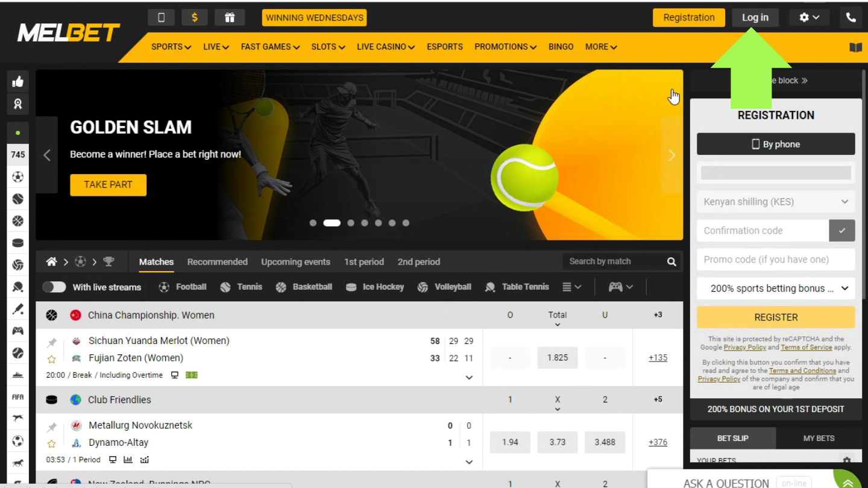This screenshot has height=488, width=868.
Task: Open the Kenyan shilling currency dropdown
Action: 776,202
